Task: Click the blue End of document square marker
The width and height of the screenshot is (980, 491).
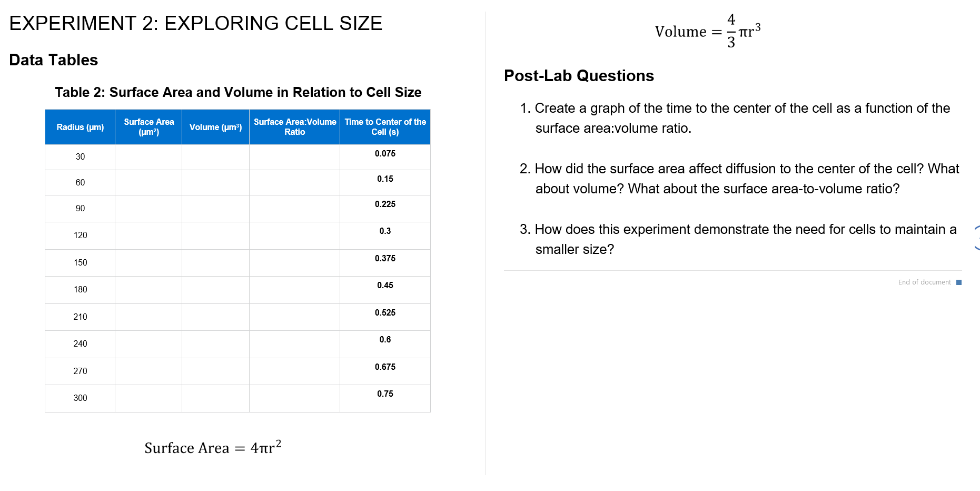Action: point(959,282)
